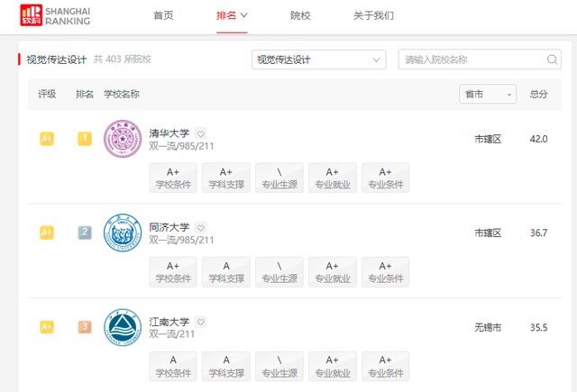Click the 清华大学 专业就业 A+ tile
This screenshot has height=392, width=577.
click(333, 178)
